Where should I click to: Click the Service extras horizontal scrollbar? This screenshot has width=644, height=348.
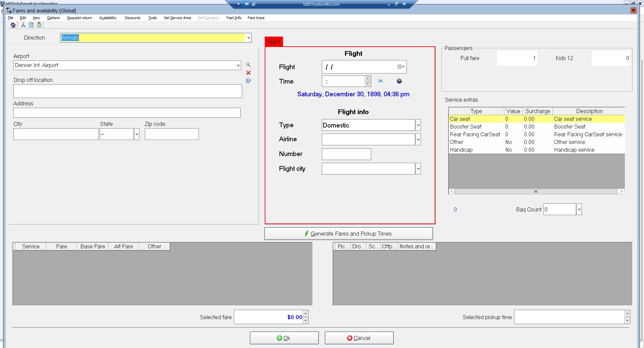tap(536, 192)
